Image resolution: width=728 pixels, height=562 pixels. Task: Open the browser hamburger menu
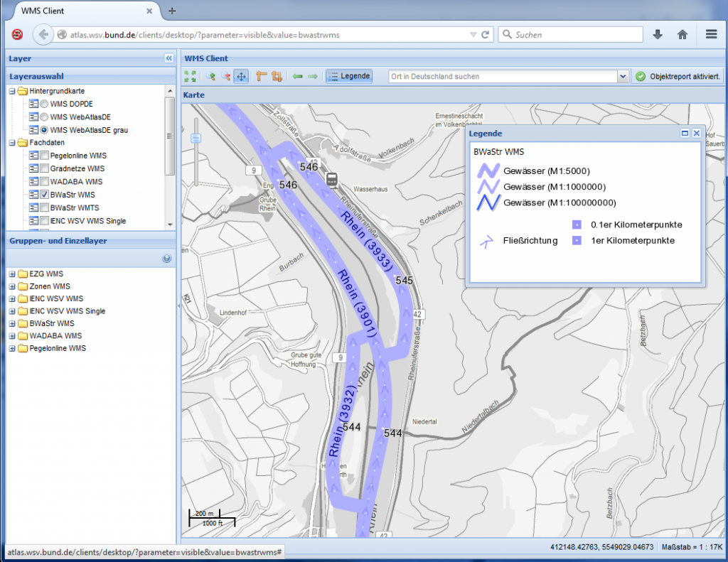(711, 34)
